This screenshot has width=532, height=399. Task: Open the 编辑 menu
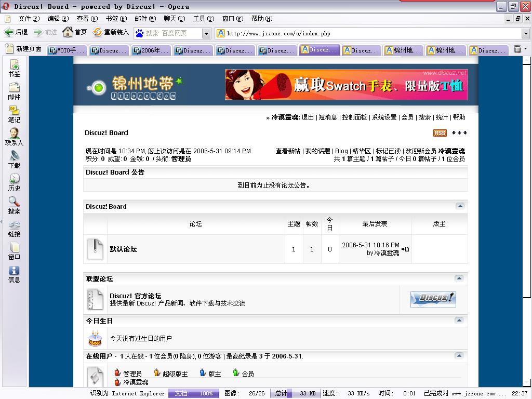click(58, 19)
